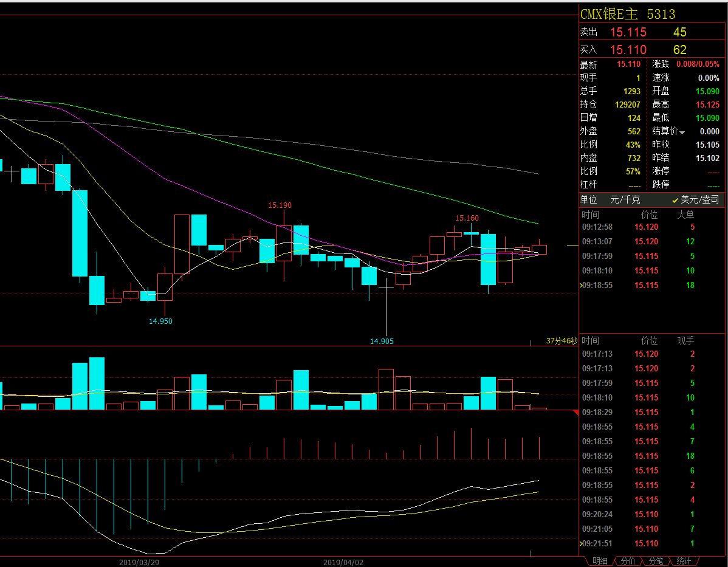Switch to the 分价 tab

point(628,561)
